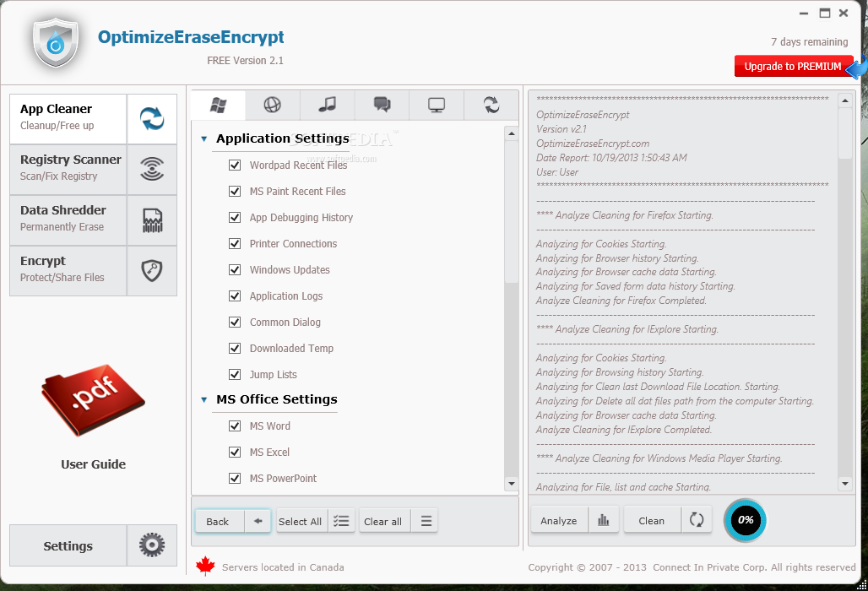868x591 pixels.
Task: Click settings list scroll up arrow
Action: (x=512, y=133)
